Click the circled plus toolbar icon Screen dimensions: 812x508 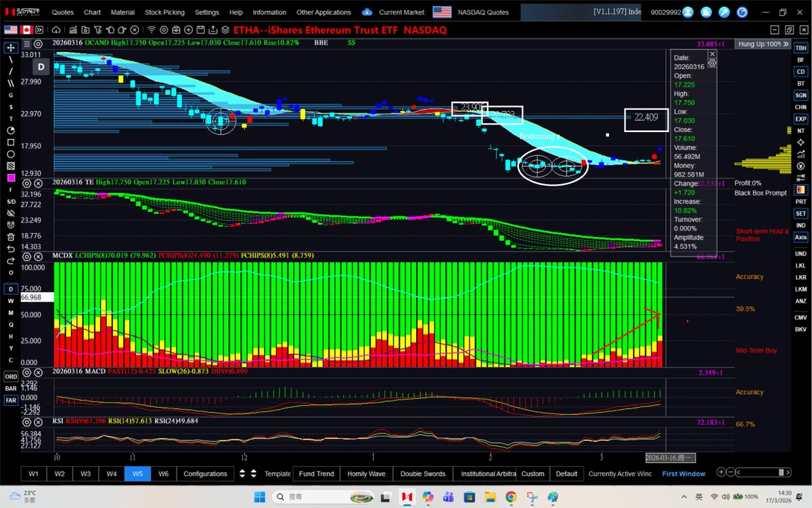pos(189,30)
